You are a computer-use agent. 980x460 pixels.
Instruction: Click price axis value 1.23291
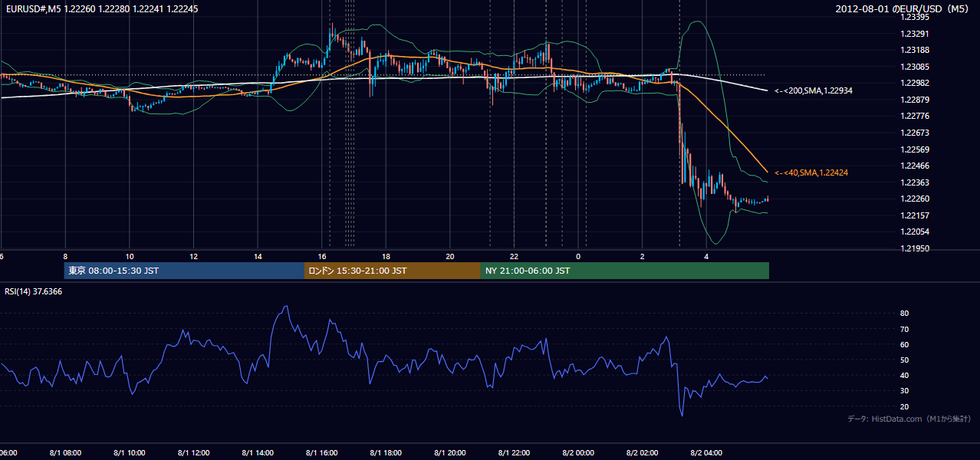pyautogui.click(x=915, y=34)
